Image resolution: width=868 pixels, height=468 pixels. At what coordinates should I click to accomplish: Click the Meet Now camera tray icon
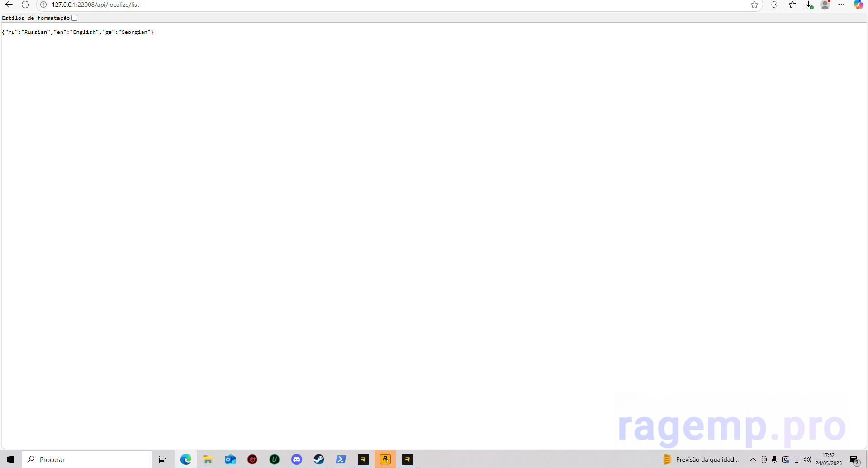coord(764,459)
